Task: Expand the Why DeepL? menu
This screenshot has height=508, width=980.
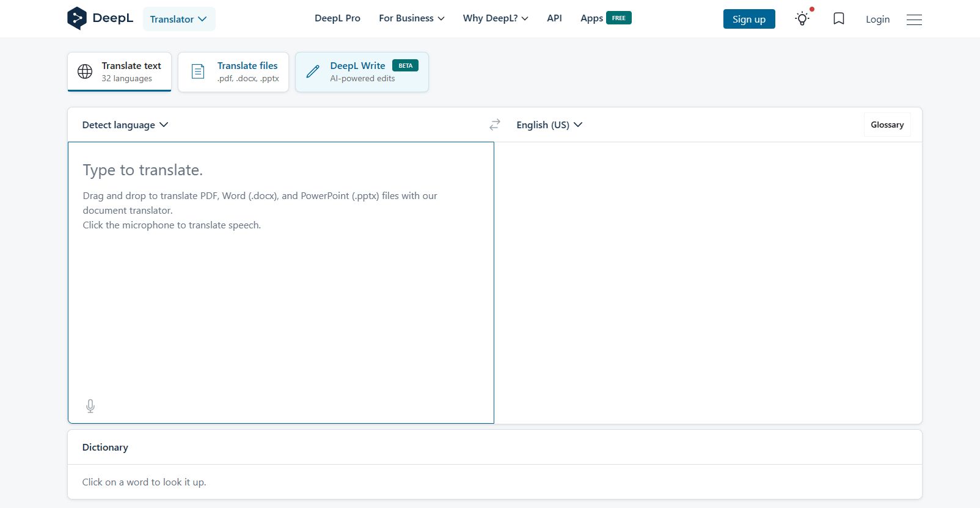Action: [x=495, y=18]
